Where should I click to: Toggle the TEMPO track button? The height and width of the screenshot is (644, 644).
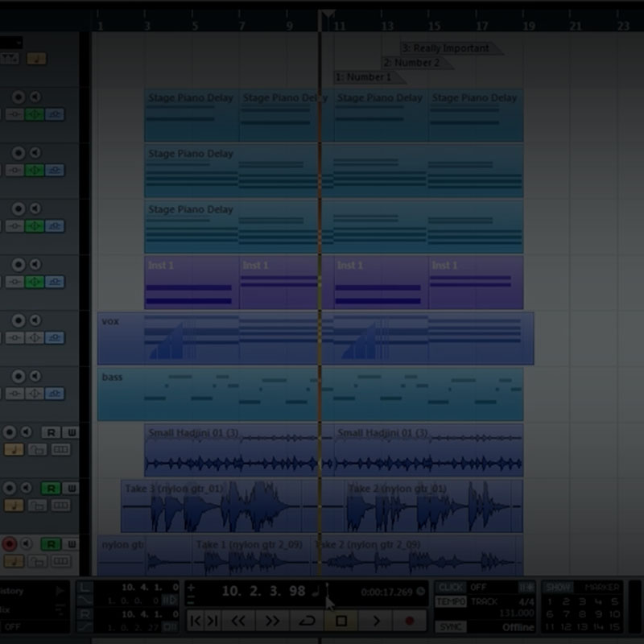[451, 601]
